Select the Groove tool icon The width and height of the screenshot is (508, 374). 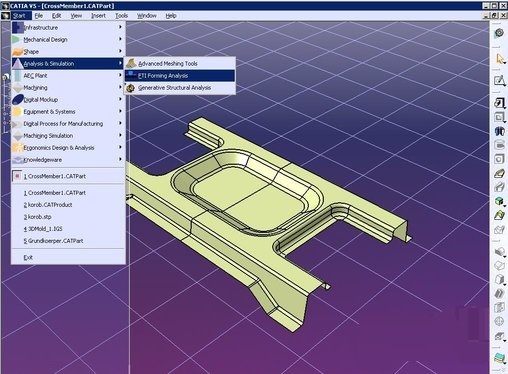(x=499, y=145)
